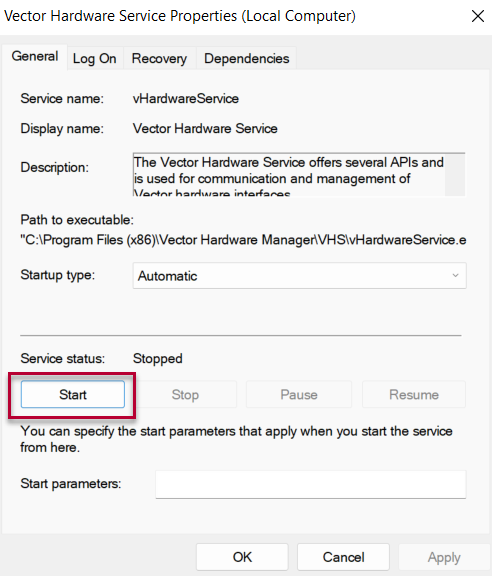The image size is (492, 576).
Task: Confirm changes with the OK button
Action: pyautogui.click(x=242, y=557)
